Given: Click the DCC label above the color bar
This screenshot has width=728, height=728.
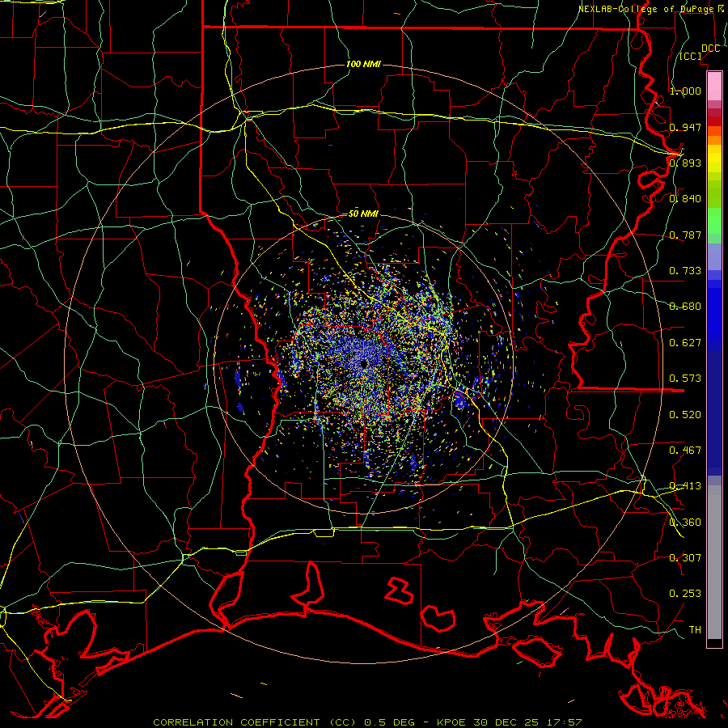Looking at the screenshot, I should coord(710,49).
